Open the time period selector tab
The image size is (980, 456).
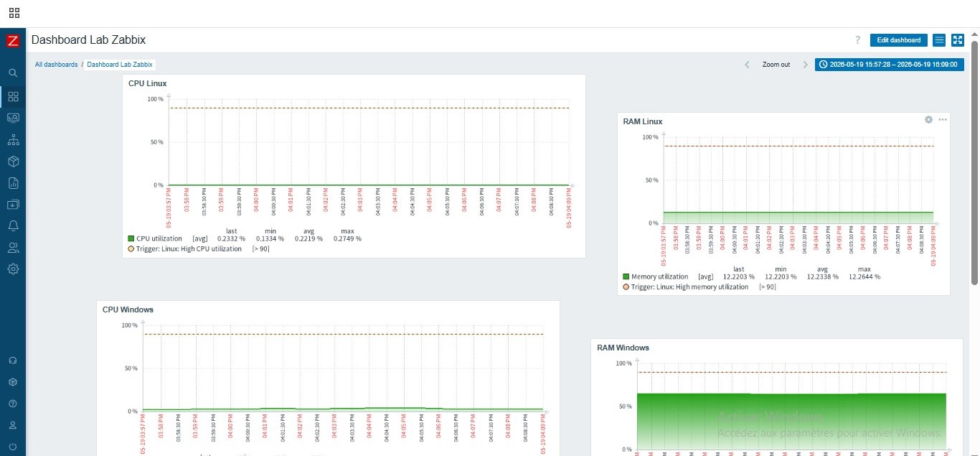(x=889, y=65)
